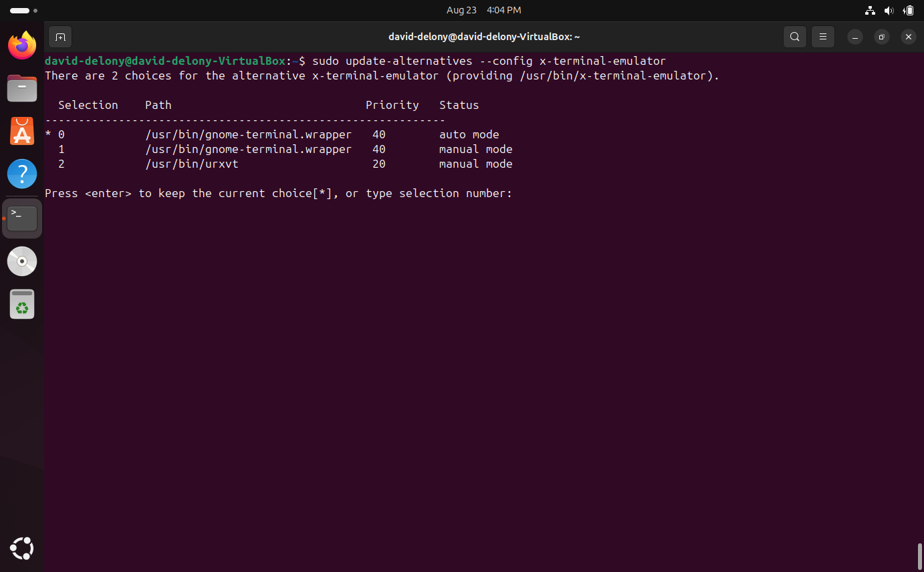Open the Activities overview pill
This screenshot has width=924, height=572.
20,11
